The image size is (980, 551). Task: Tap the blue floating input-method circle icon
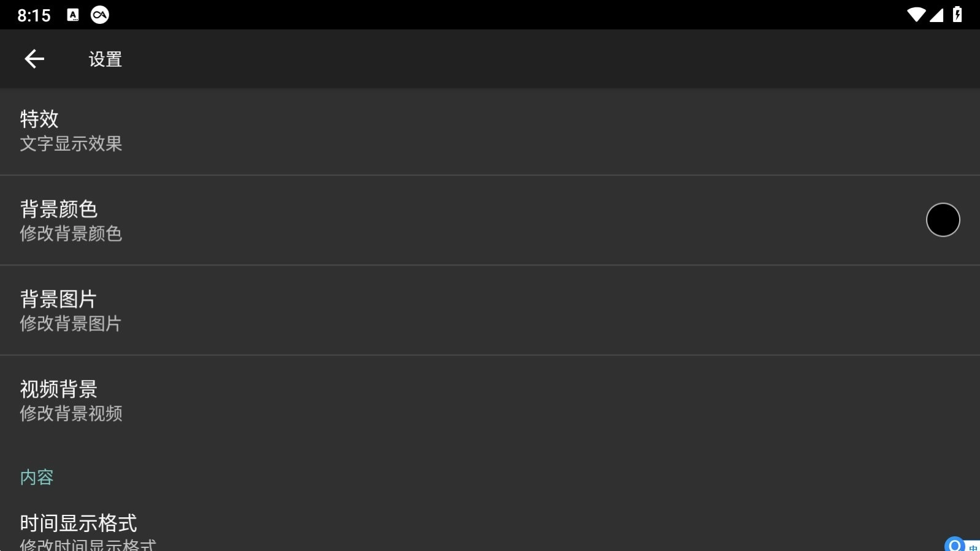(955, 544)
